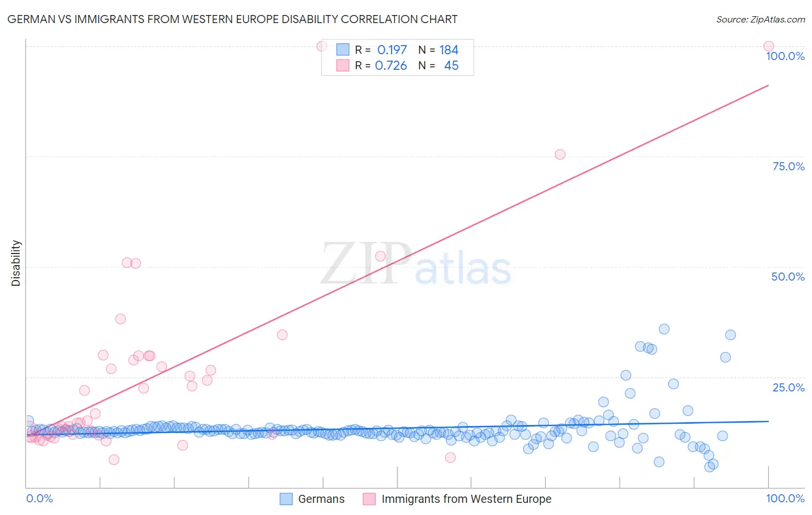Screen dimensions: 812x515
Task: Click the 100.0% x-axis label
Action: tap(785, 498)
